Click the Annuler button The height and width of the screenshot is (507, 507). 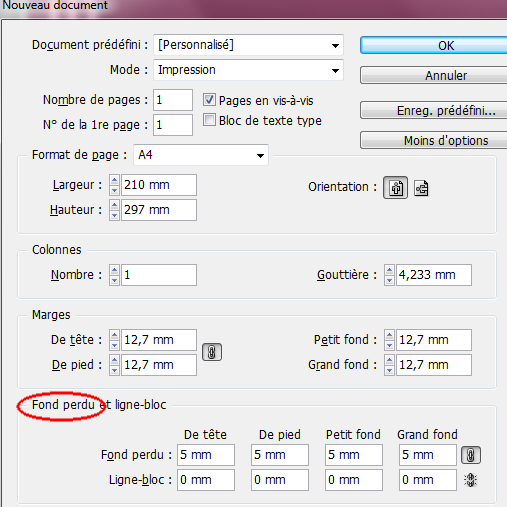tap(434, 75)
